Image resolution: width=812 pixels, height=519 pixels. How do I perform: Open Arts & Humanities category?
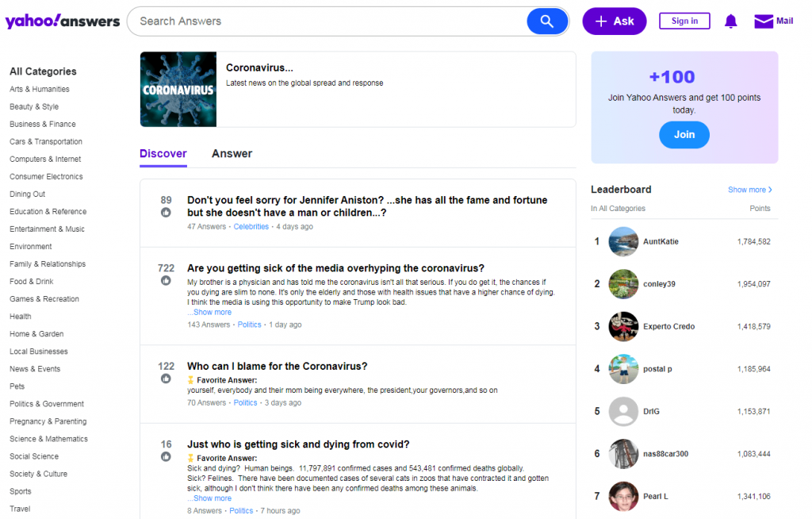(x=40, y=89)
